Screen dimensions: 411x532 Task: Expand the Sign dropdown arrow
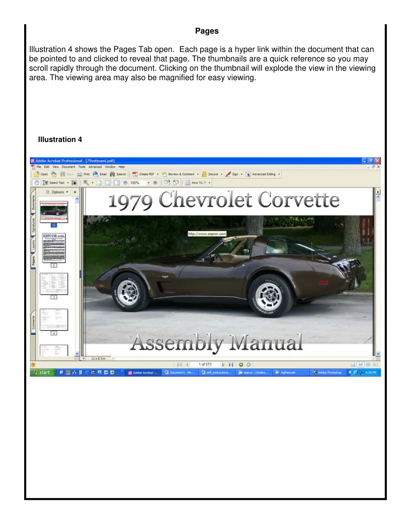[241, 174]
